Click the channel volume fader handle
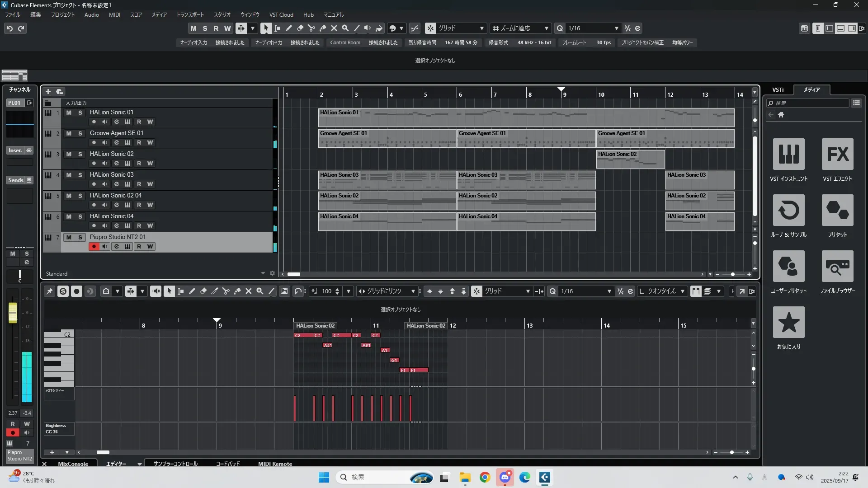This screenshot has height=488, width=868. click(13, 312)
